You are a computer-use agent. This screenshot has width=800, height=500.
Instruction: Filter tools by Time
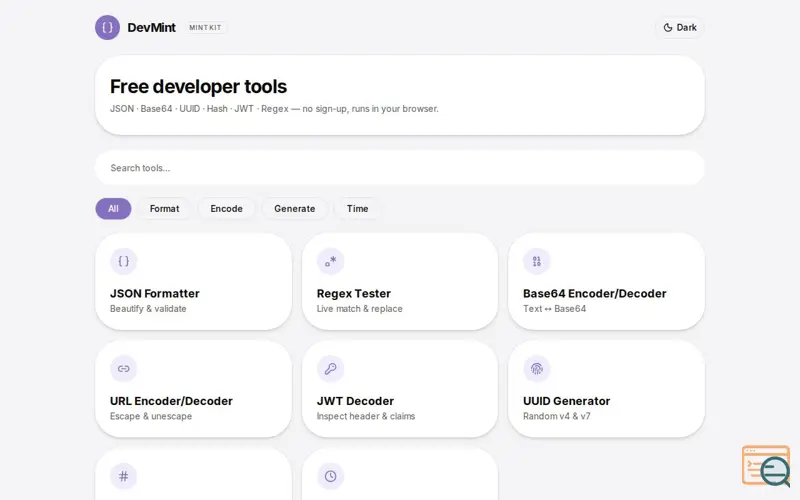point(357,209)
